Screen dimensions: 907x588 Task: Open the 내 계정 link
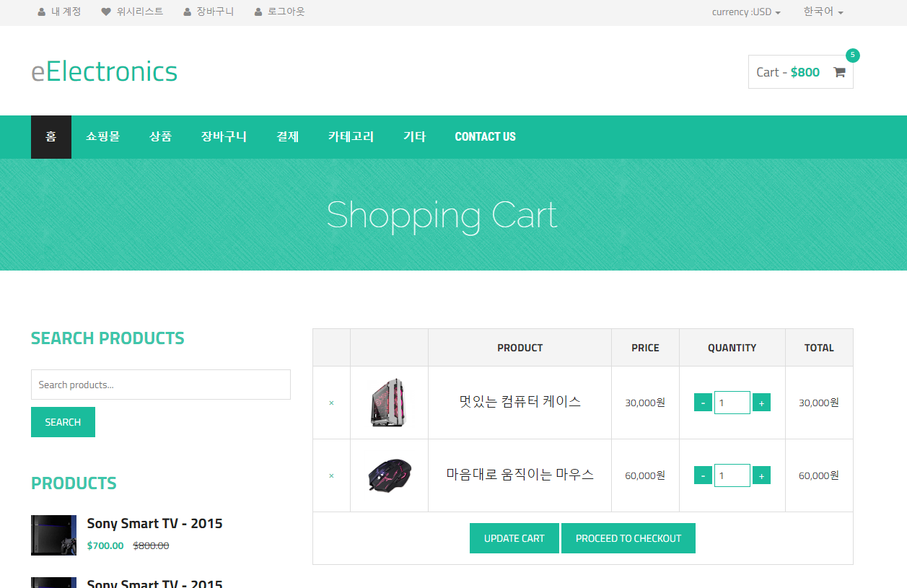66,12
